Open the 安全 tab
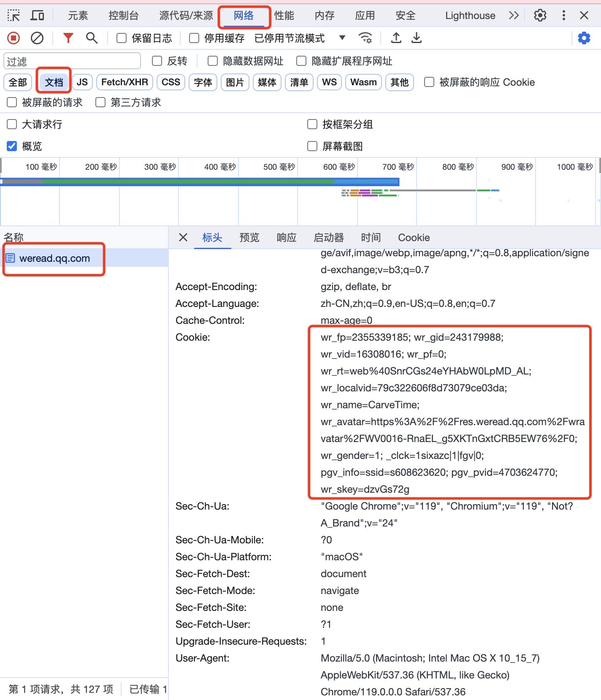Image resolution: width=601 pixels, height=700 pixels. [406, 16]
